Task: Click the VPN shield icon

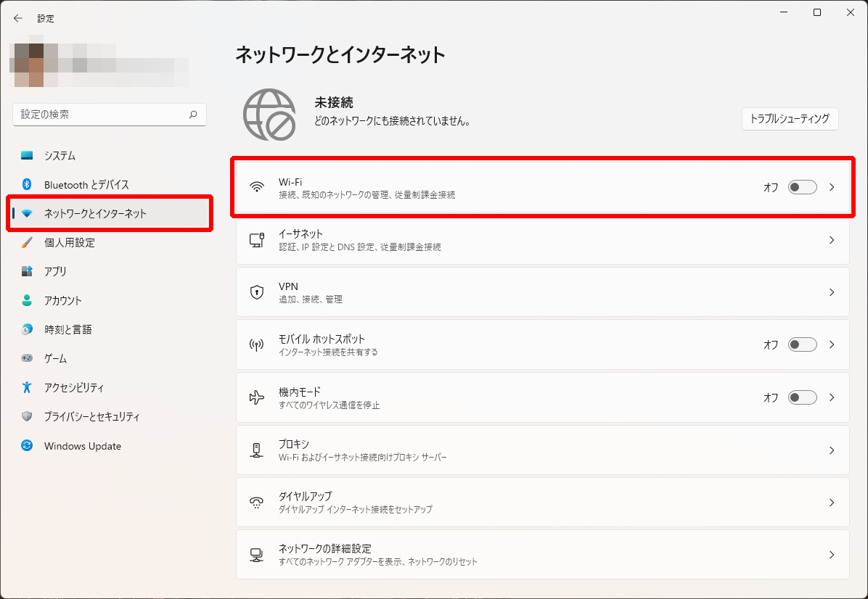Action: click(x=256, y=292)
